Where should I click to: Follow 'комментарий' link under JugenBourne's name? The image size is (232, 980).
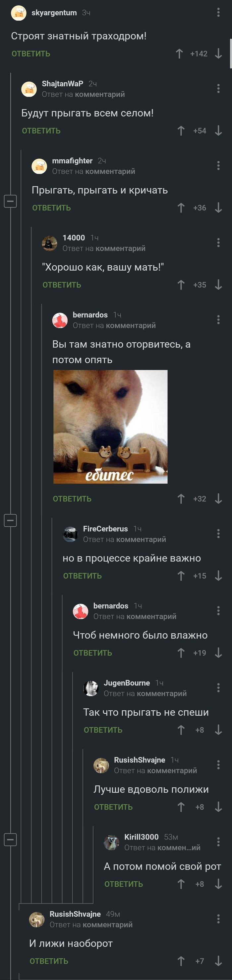pos(166,693)
